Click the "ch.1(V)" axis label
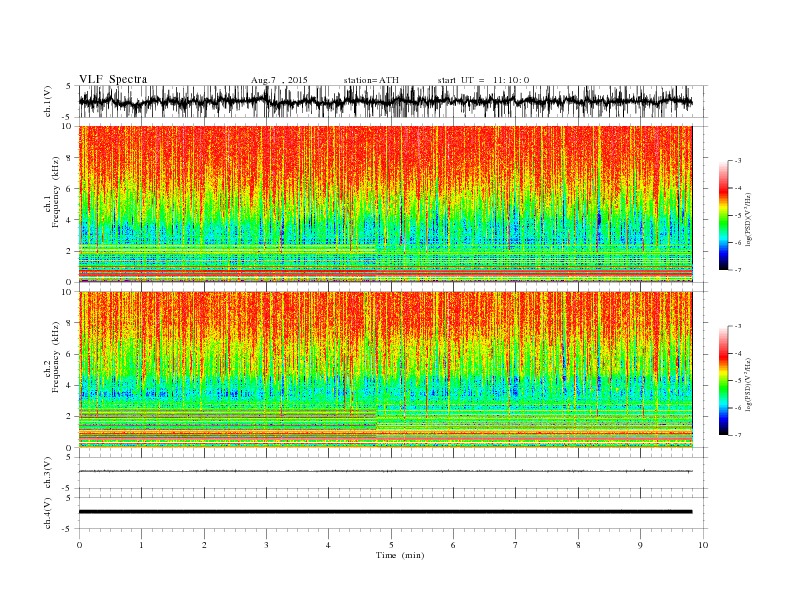The height and width of the screenshot is (612, 792). [x=48, y=103]
